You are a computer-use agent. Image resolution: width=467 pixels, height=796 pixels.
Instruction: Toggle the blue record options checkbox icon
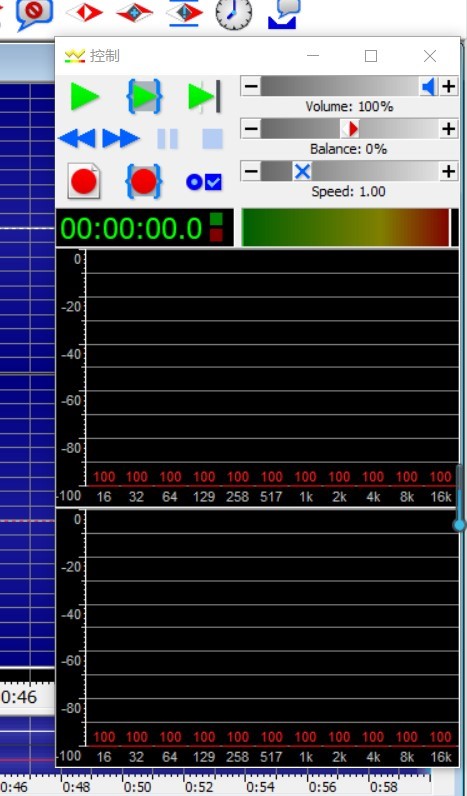coord(204,182)
